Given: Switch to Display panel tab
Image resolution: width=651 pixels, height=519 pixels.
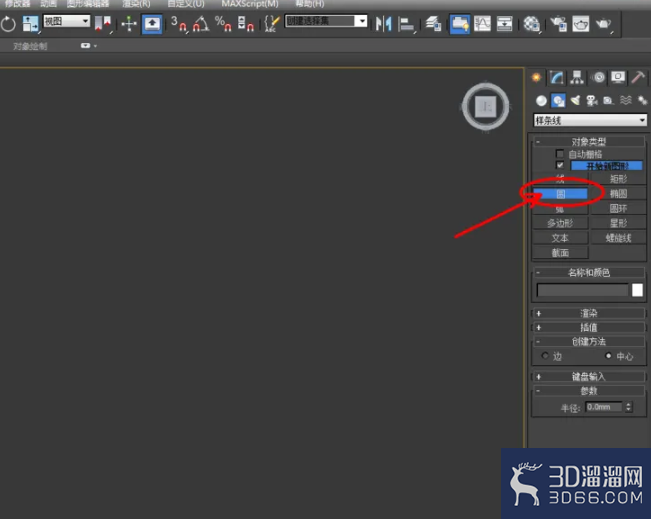Looking at the screenshot, I should pyautogui.click(x=618, y=77).
